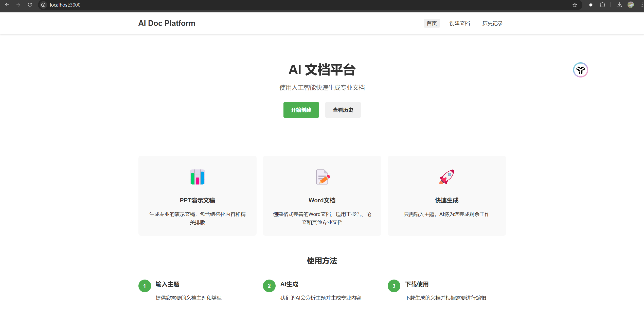Screen dimensions: 644x334
Task: Click the Word document pencil icon
Action: [x=323, y=177]
